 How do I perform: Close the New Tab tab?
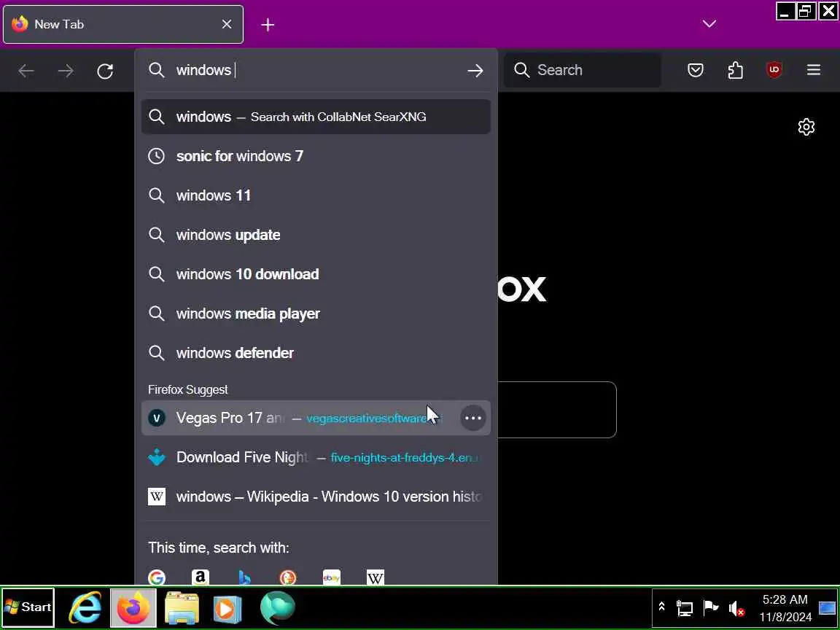click(x=227, y=24)
